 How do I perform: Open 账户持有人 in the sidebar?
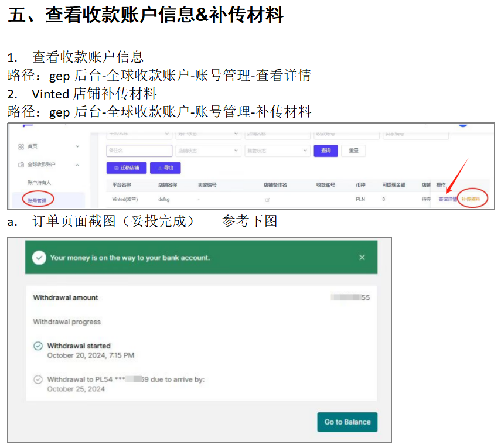[39, 183]
